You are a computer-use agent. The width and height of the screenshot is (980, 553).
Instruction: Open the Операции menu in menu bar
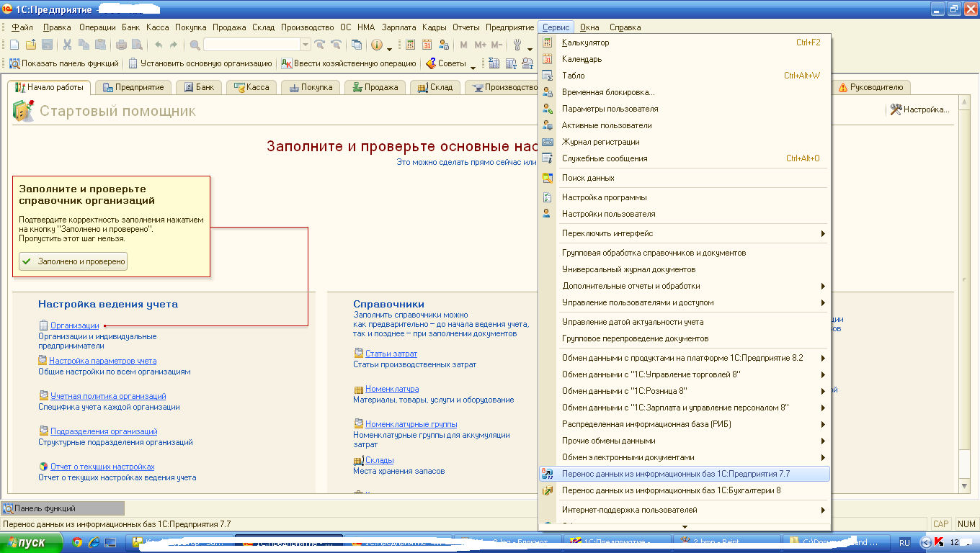(x=97, y=27)
